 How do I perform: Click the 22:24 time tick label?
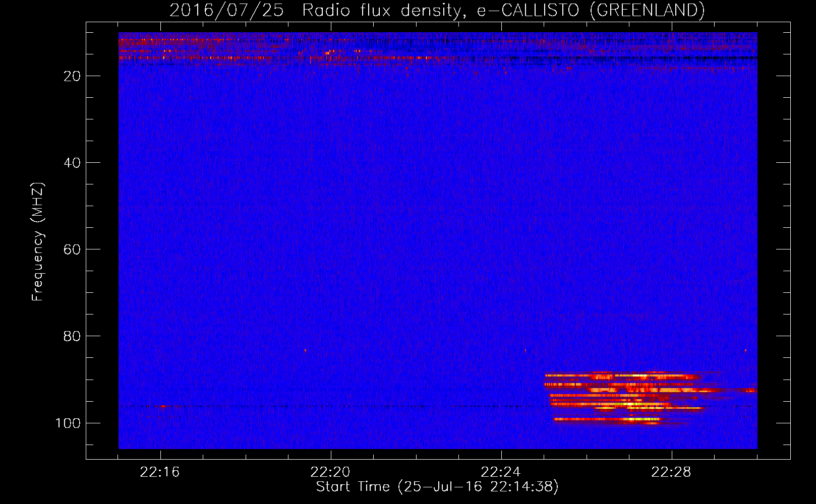pos(501,472)
